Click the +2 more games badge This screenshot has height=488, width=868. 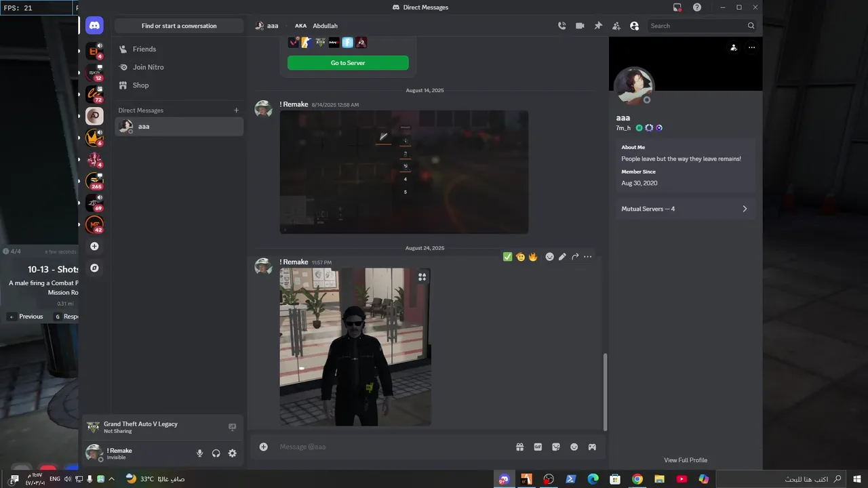tap(361, 42)
